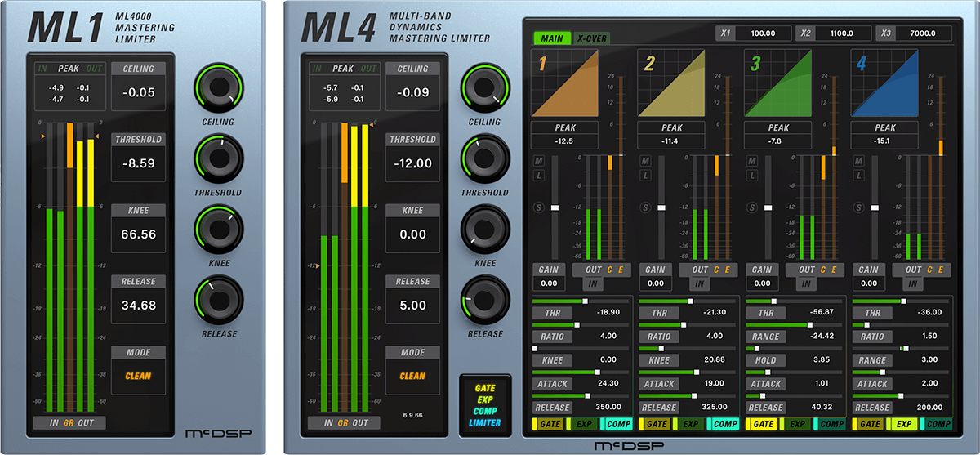Switch to the X-OVER tab in ML4
The image size is (980, 455).
click(590, 38)
